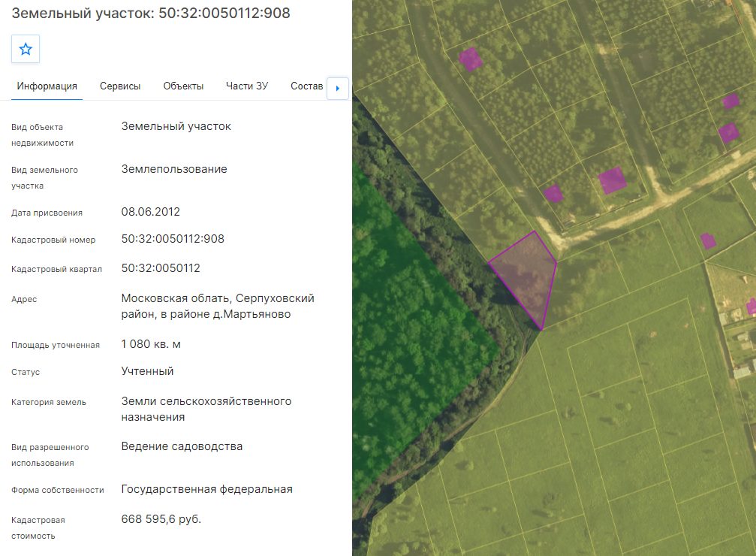This screenshot has width=756, height=556.
Task: Click the area value 1 080 кв. м
Action: pos(151,344)
